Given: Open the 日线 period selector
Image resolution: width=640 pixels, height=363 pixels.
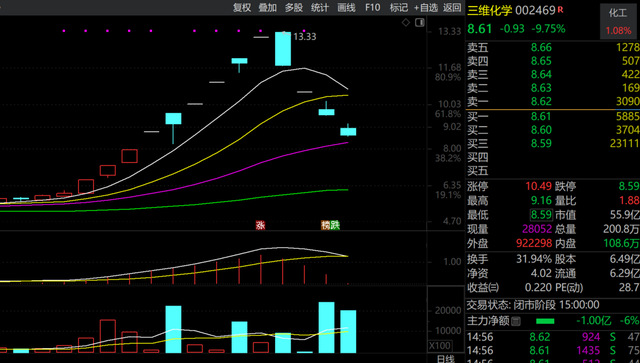Looking at the screenshot, I should tap(446, 359).
